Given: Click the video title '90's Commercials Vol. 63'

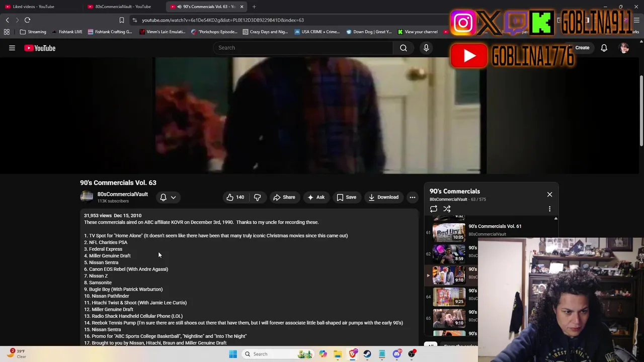Looking at the screenshot, I should (x=118, y=183).
